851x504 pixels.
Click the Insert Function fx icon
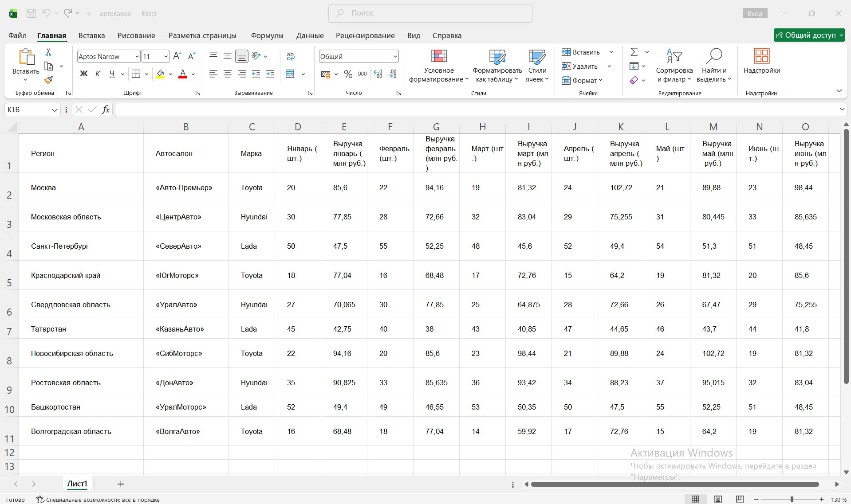[106, 109]
